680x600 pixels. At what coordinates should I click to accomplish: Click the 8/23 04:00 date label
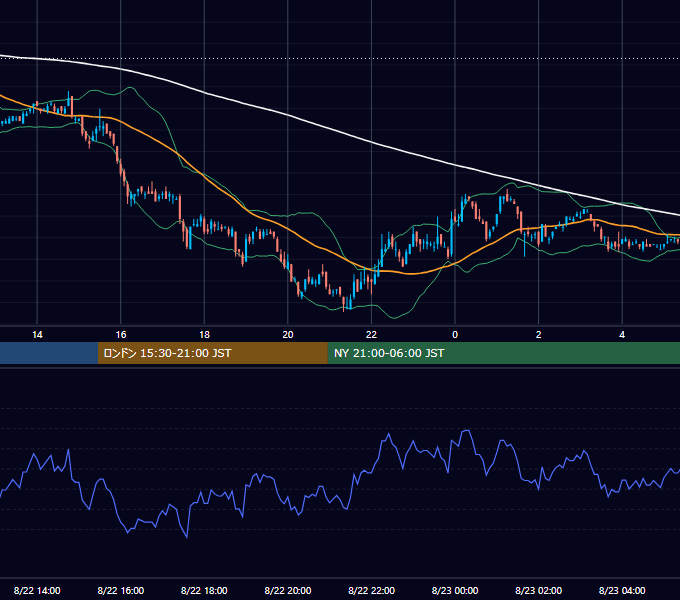[x=622, y=590]
